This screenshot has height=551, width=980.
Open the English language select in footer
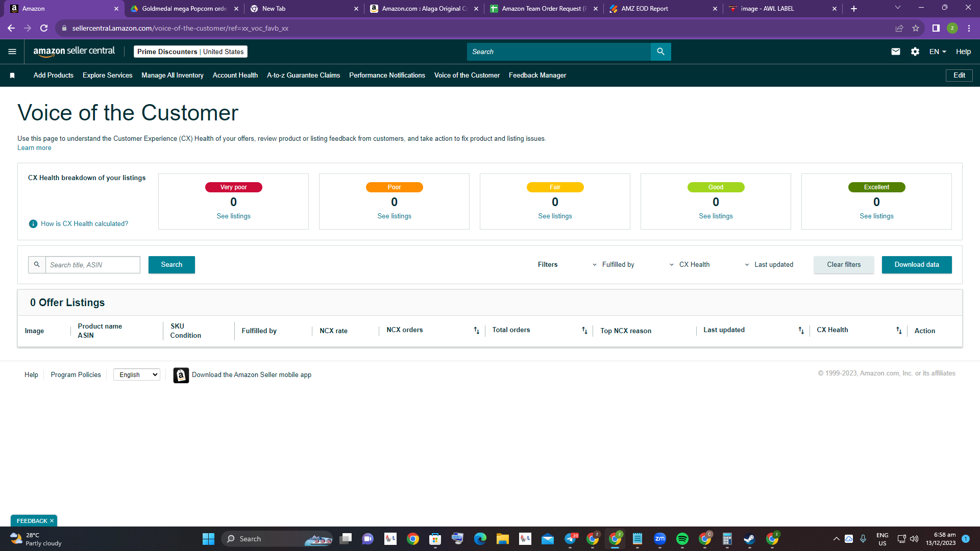(x=137, y=375)
